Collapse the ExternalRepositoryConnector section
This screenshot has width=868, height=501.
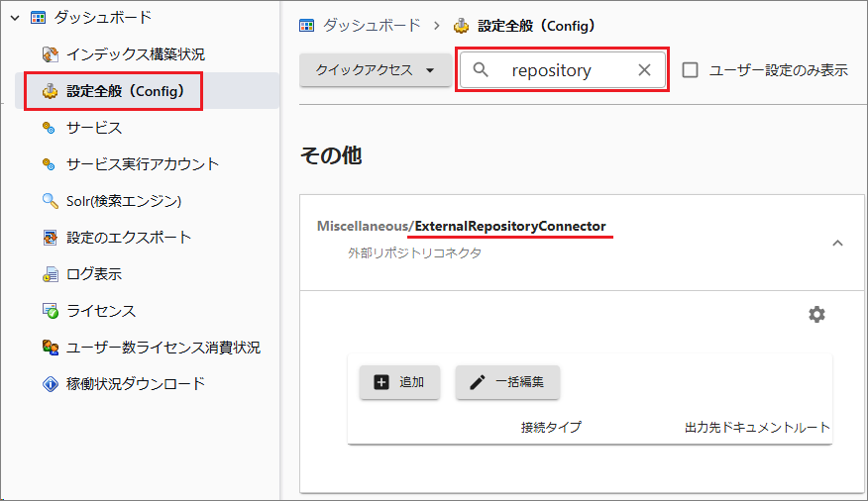(x=837, y=244)
